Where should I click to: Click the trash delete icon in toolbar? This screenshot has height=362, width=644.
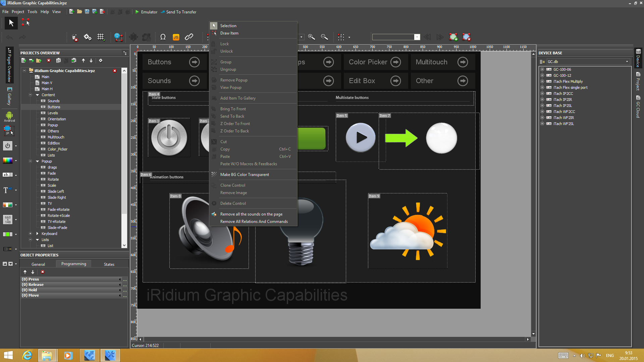tap(75, 37)
